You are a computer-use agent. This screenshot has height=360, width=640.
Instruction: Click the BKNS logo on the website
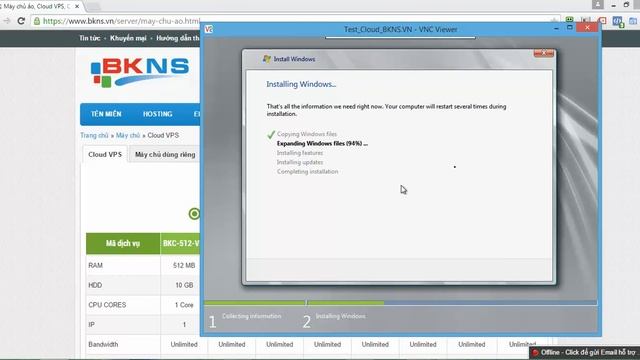coord(140,72)
